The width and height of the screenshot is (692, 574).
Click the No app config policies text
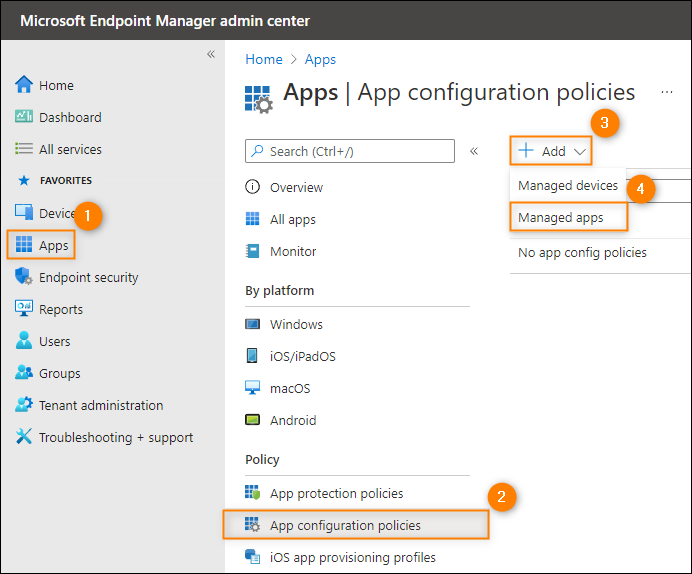[x=582, y=252]
